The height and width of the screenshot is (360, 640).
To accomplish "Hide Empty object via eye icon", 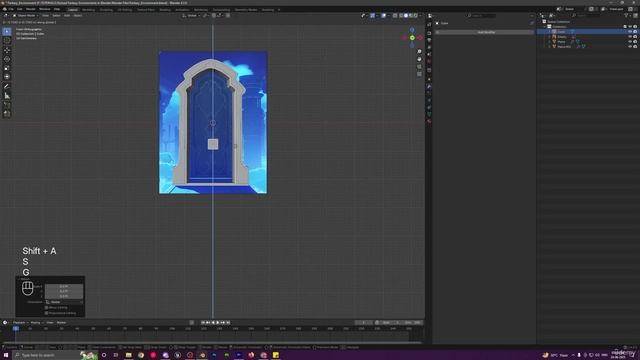I will (630, 37).
